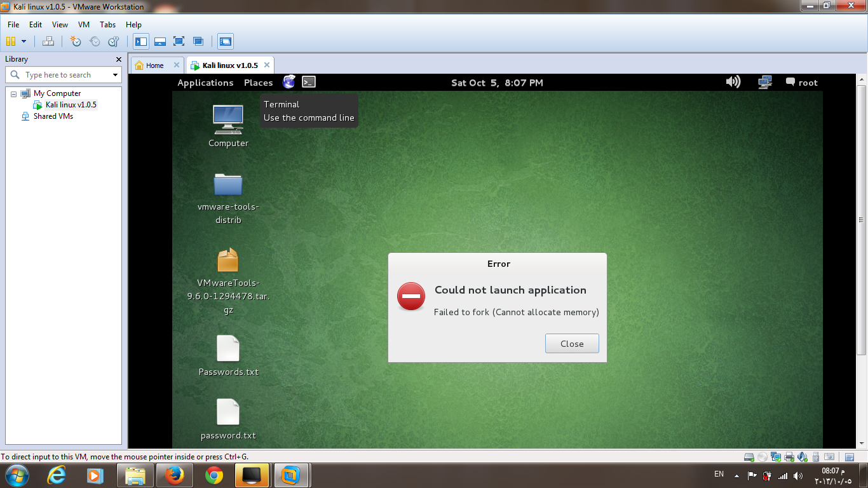868x488 pixels.
Task: Click the message log status bar icon
Action: pos(850,457)
